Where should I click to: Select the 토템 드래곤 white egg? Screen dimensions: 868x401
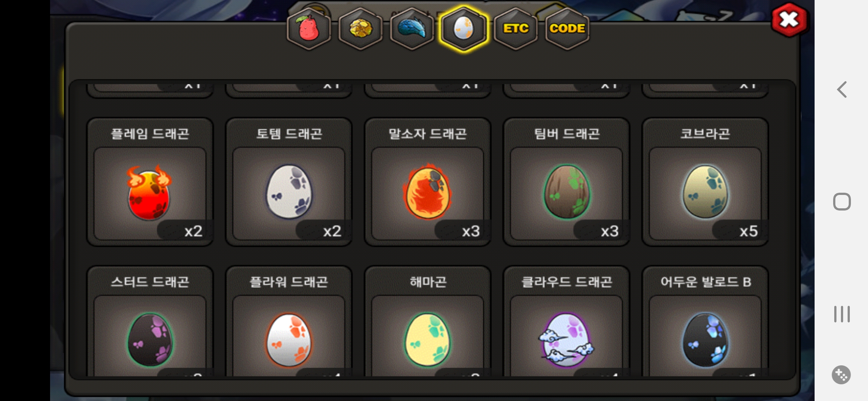click(x=289, y=182)
